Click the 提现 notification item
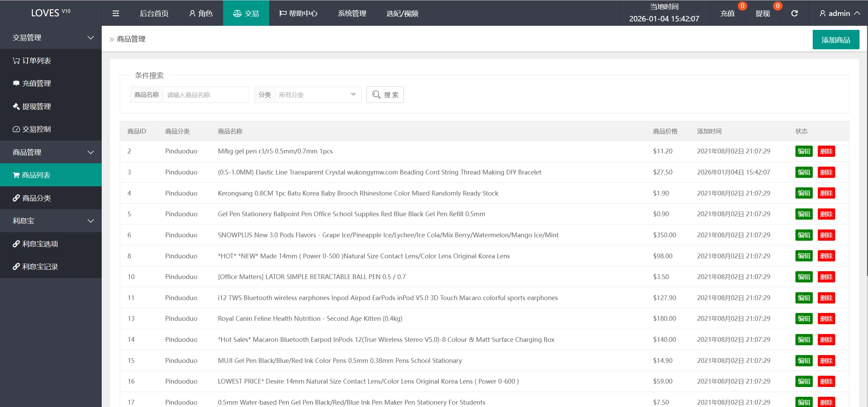This screenshot has width=868, height=407. pos(763,14)
